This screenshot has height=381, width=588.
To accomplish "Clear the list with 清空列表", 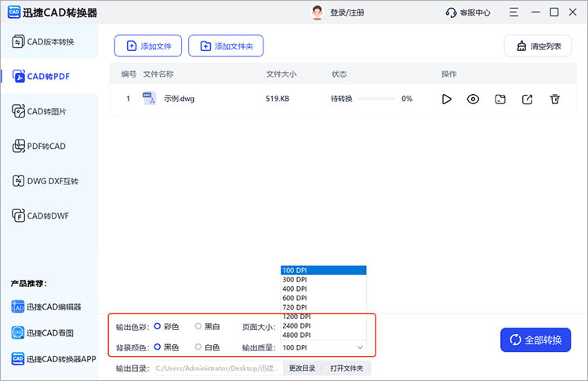I will (538, 45).
